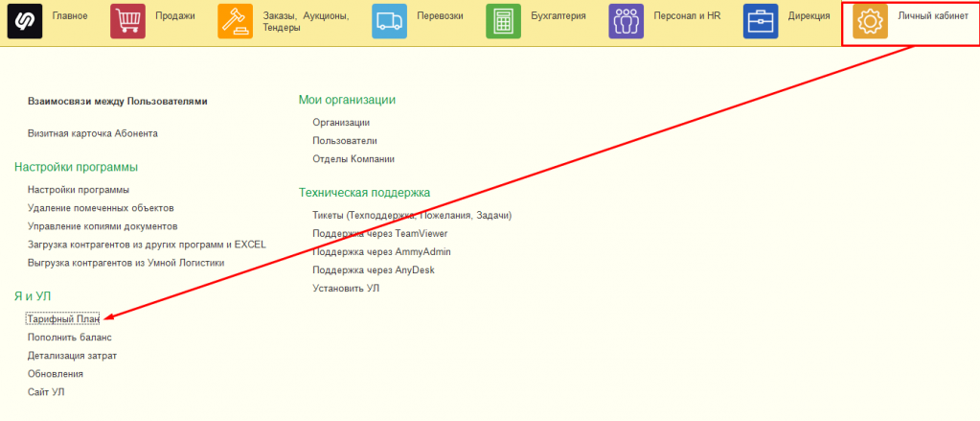Open Управление копиями документов
Viewport: 980px width, 421px height.
click(103, 225)
